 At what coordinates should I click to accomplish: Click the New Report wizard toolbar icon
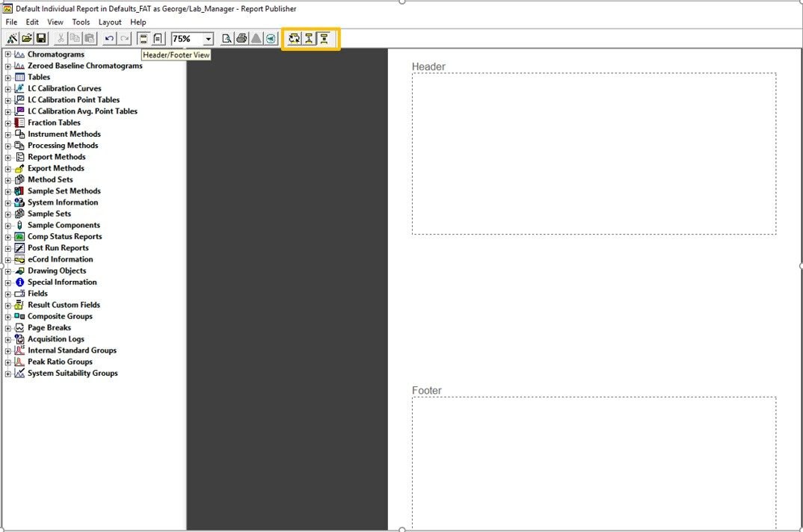[12, 38]
